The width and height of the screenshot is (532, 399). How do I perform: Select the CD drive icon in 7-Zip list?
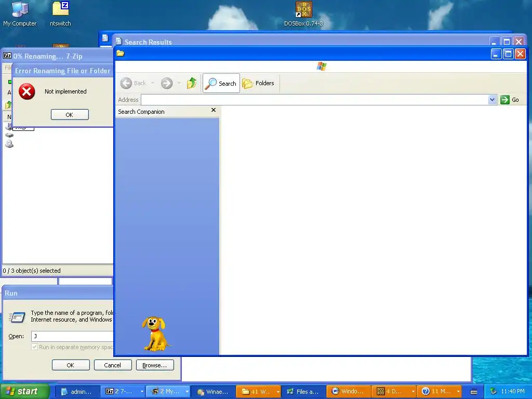(x=9, y=144)
